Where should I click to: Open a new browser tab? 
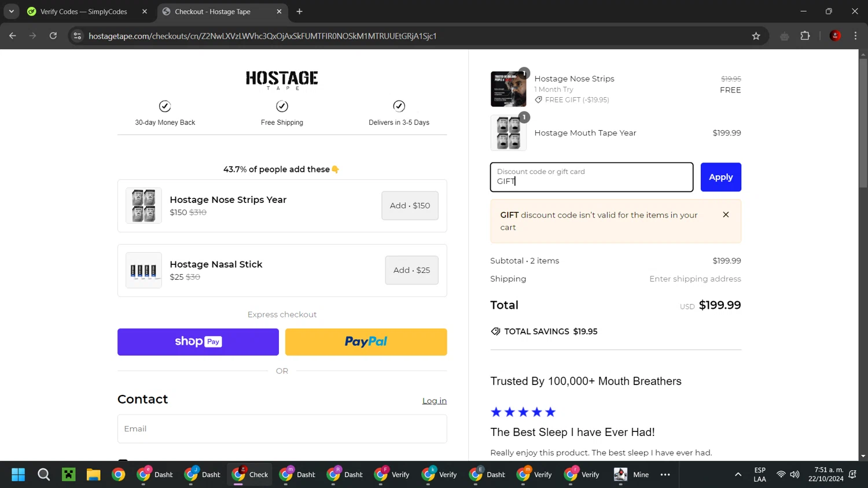click(x=299, y=12)
